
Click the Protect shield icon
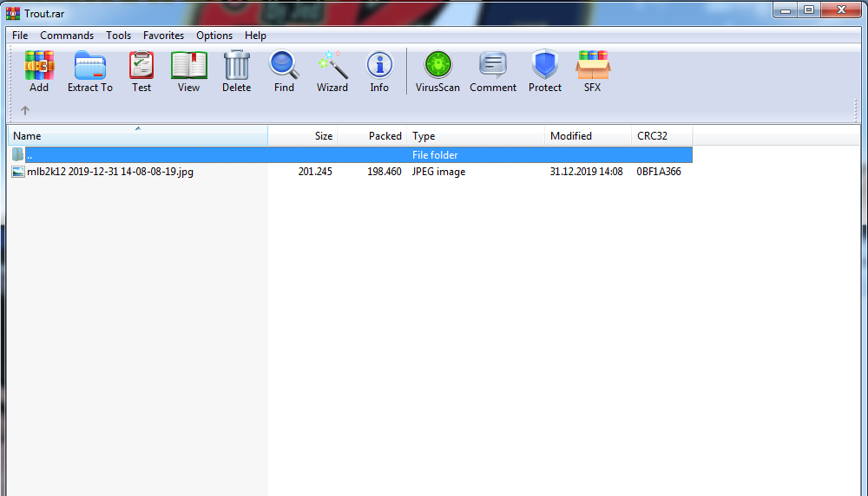pyautogui.click(x=545, y=71)
